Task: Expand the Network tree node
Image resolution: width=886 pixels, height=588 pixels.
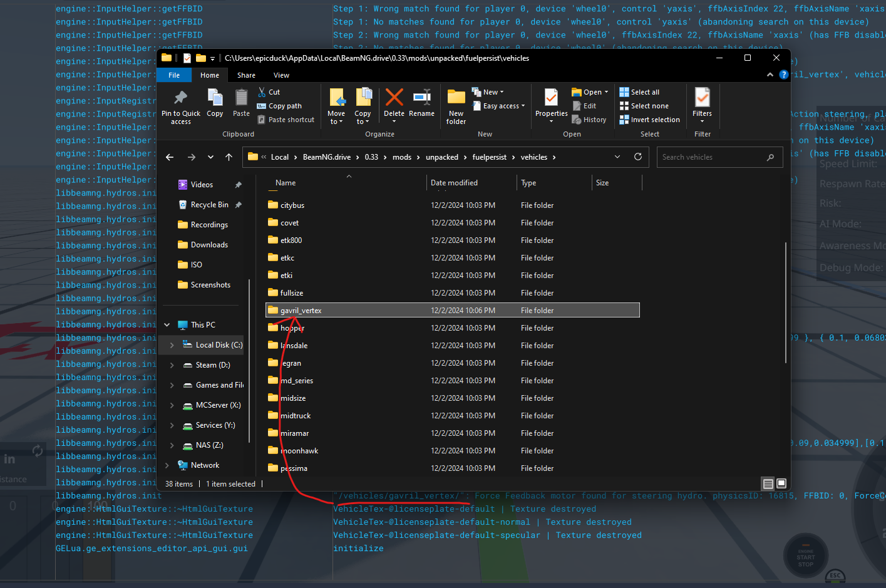Action: tap(167, 465)
